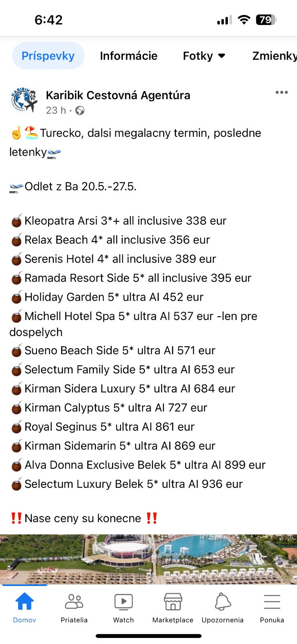Open Upozornenia notifications bell

click(223, 602)
